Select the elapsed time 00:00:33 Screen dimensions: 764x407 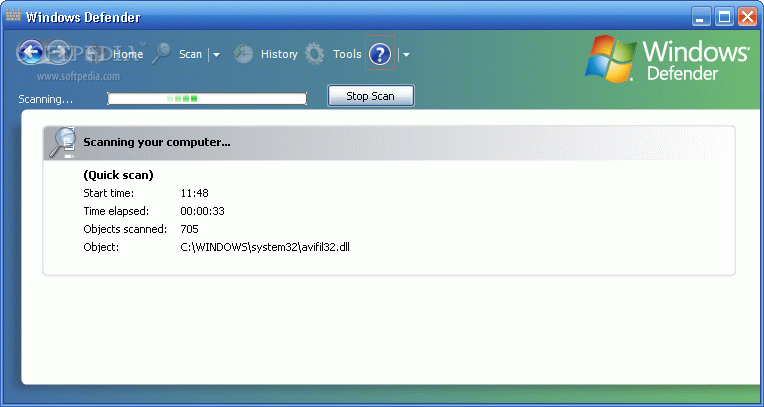click(202, 211)
